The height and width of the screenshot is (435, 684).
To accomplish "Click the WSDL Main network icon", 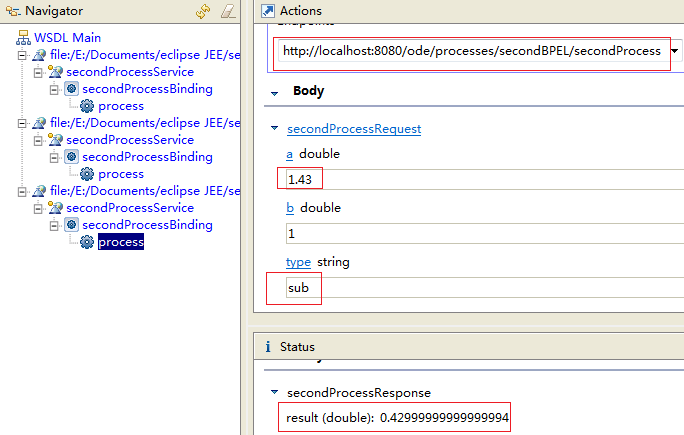I will [x=23, y=38].
